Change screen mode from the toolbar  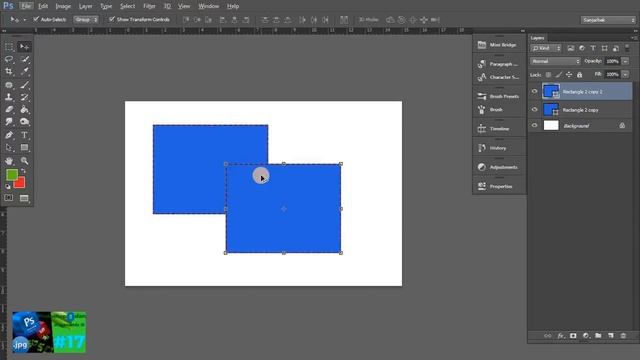[24, 198]
